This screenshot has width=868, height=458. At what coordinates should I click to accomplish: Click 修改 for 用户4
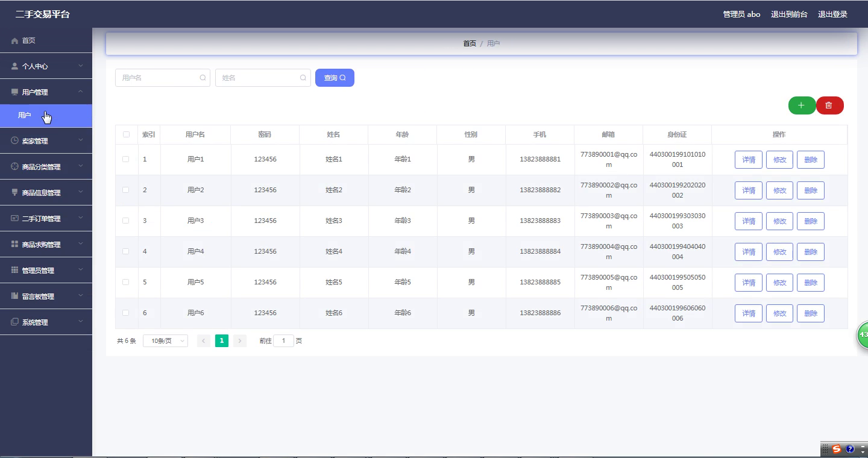coord(780,252)
